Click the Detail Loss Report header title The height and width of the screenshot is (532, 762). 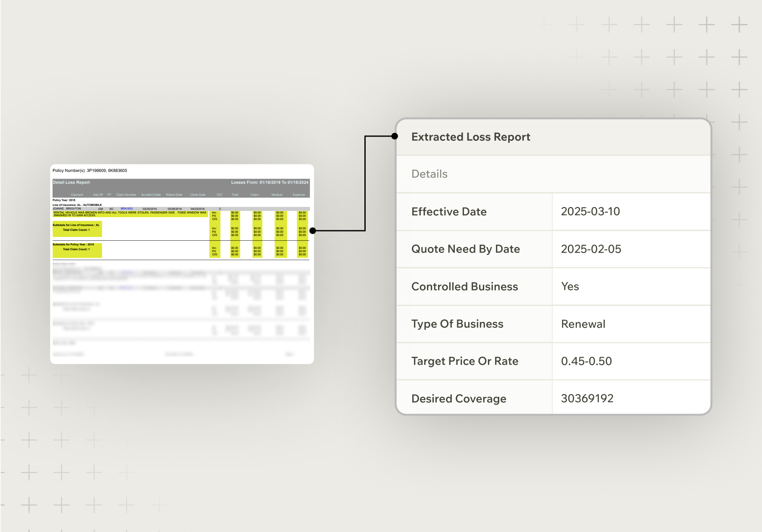click(x=71, y=182)
